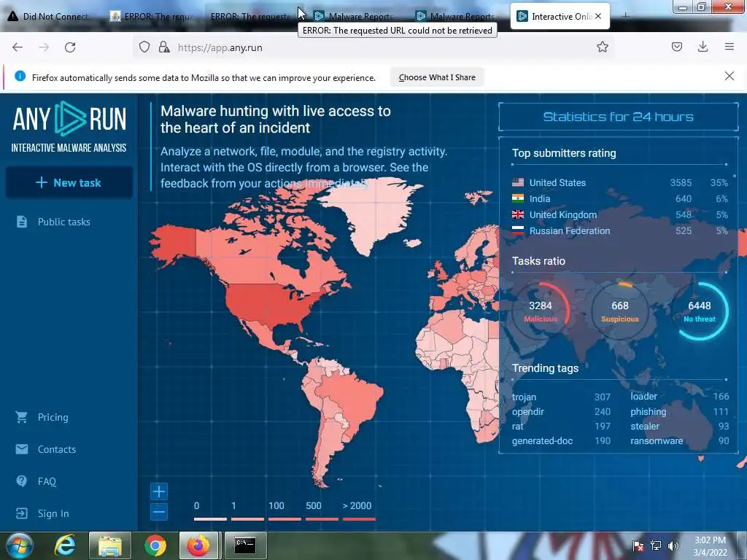This screenshot has width=747, height=560.
Task: Click the ANY.RUN logo in sidebar
Action: (69, 127)
